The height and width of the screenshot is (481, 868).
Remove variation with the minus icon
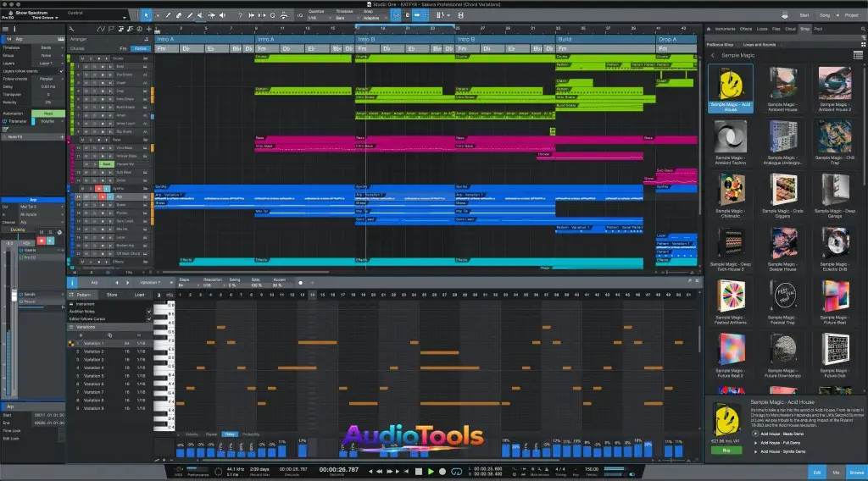138,335
